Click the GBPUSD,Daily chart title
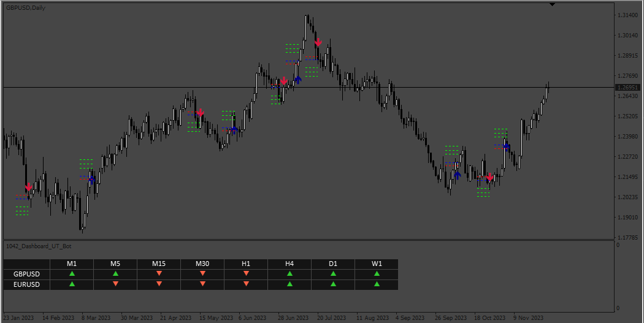 coord(26,8)
